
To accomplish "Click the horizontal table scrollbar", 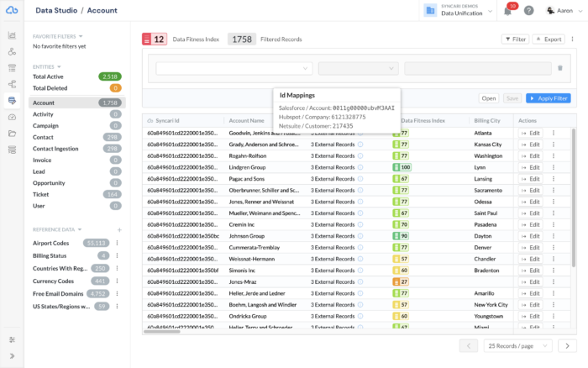I will pos(161,331).
